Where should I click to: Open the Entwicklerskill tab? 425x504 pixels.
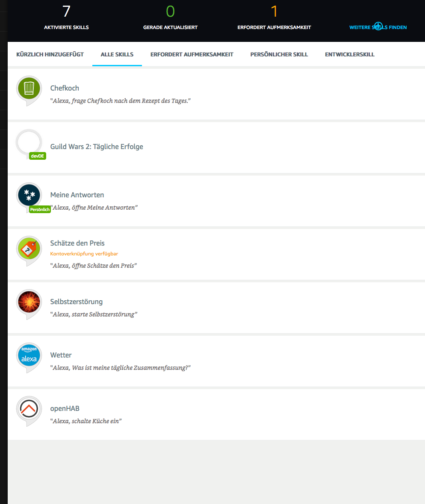coord(350,54)
